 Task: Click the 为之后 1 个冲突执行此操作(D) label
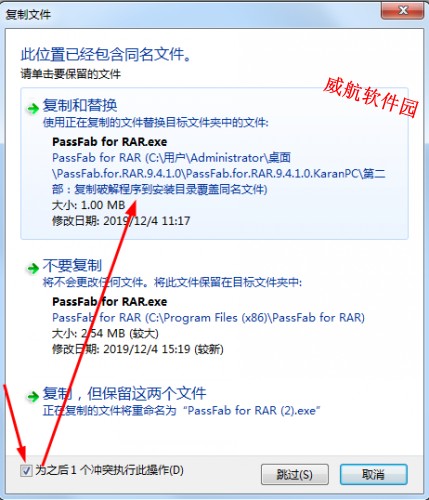tap(110, 470)
